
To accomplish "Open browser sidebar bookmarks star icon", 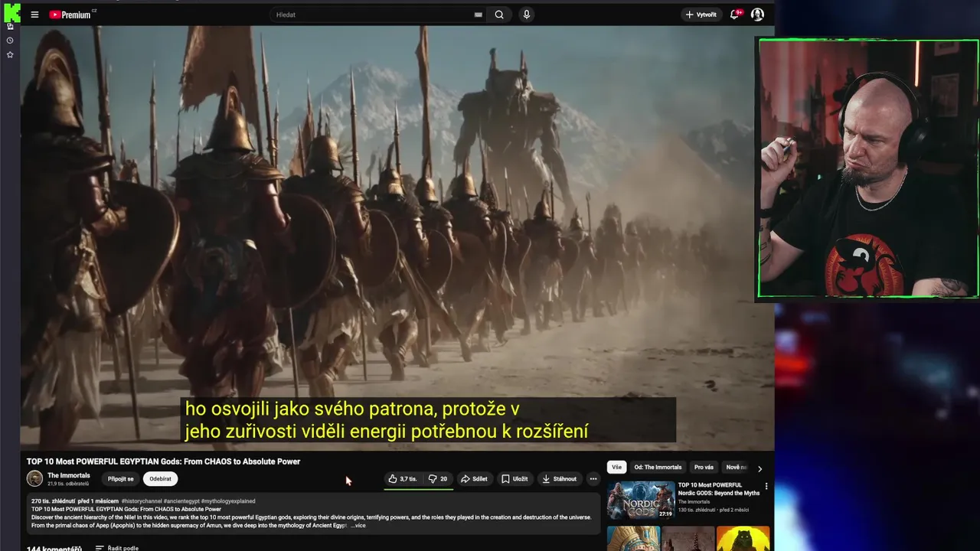I will click(x=10, y=55).
